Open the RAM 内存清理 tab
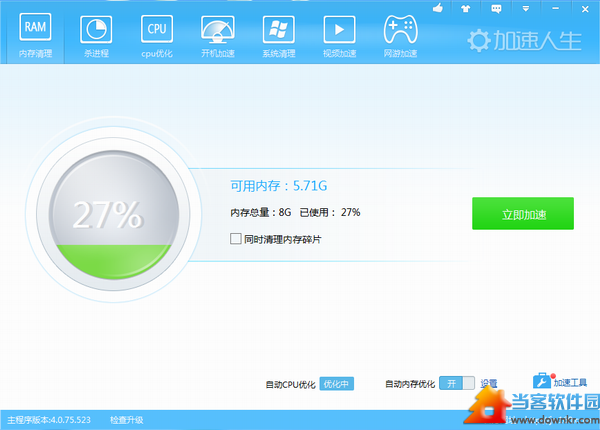This screenshot has height=430, width=600. point(35,35)
